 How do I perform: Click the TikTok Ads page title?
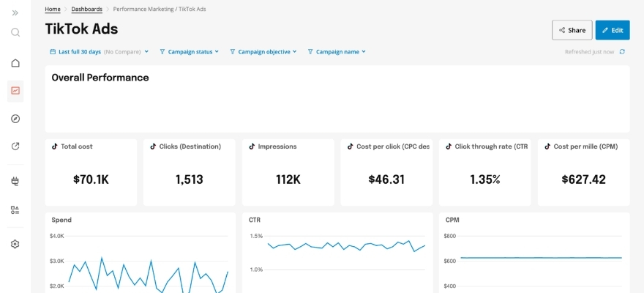(81, 29)
